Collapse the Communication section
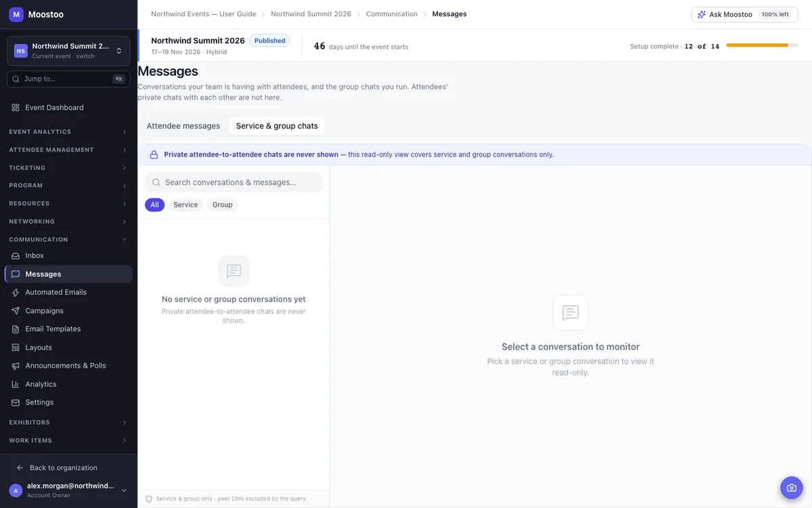The width and height of the screenshot is (812, 508). click(68, 240)
